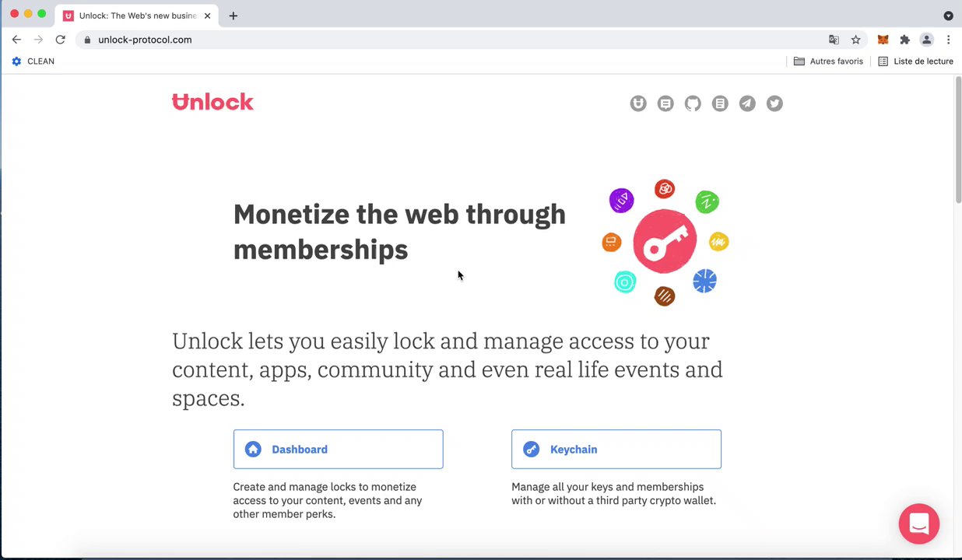Open the GitHub icon link in header

(693, 103)
